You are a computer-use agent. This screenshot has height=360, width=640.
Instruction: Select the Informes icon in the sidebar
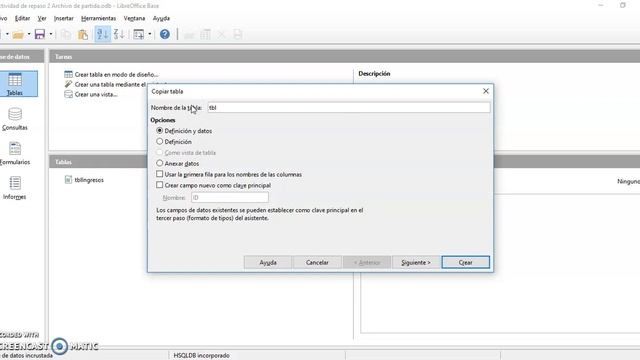pyautogui.click(x=15, y=188)
